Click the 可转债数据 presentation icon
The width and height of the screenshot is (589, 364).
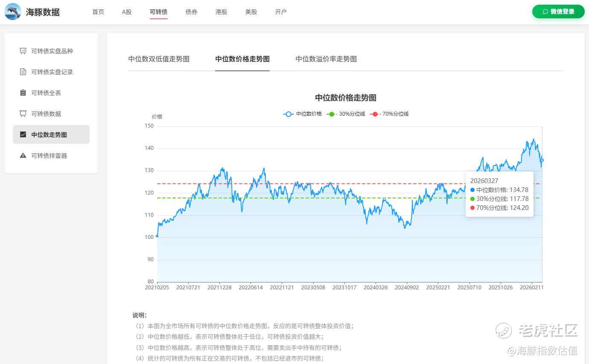coord(23,114)
